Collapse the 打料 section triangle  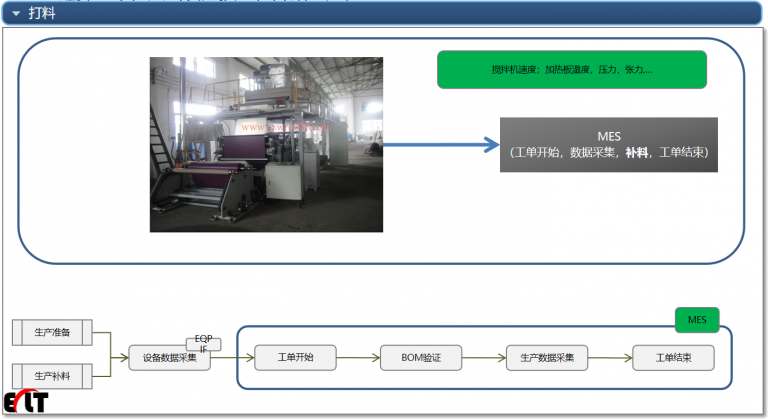pos(15,13)
